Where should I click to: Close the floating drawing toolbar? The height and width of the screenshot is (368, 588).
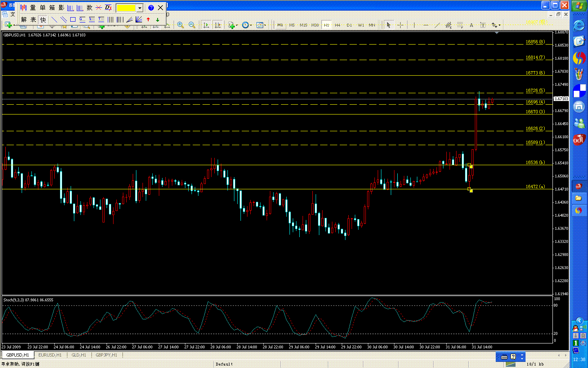[x=160, y=8]
